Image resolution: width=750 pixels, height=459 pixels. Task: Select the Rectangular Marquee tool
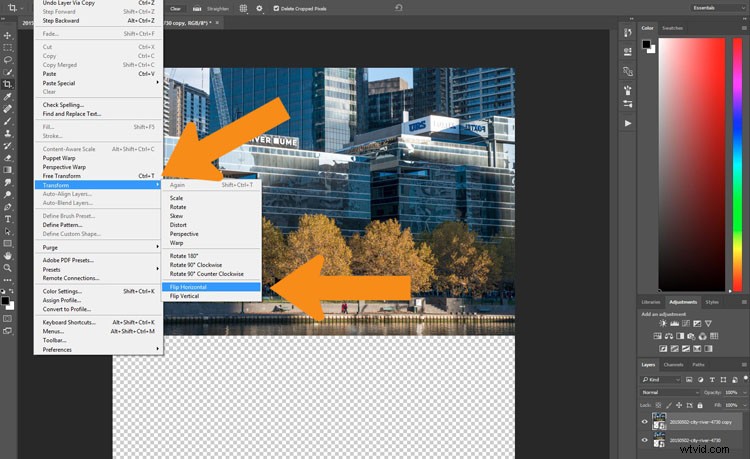[x=8, y=48]
